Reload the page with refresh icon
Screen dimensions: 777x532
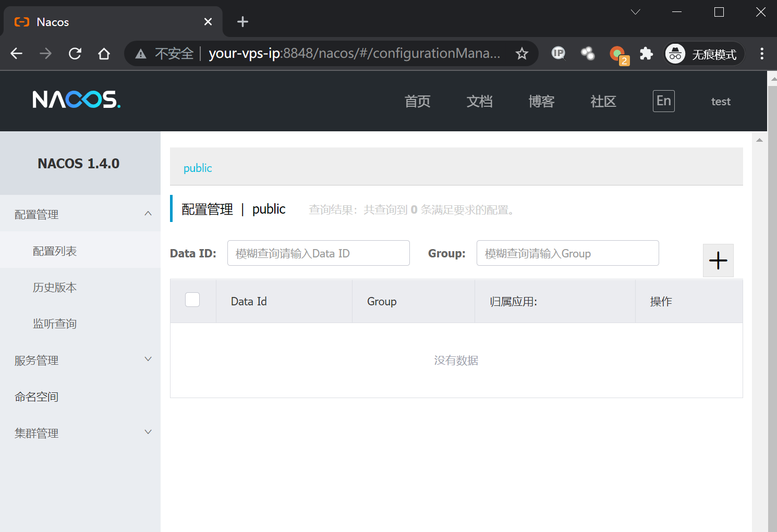tap(75, 54)
